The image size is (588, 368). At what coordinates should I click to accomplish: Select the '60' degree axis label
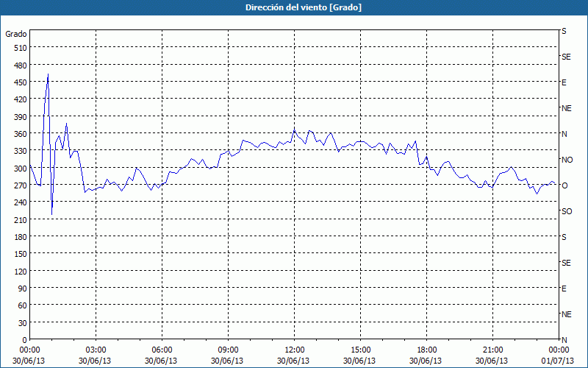pyautogui.click(x=23, y=305)
